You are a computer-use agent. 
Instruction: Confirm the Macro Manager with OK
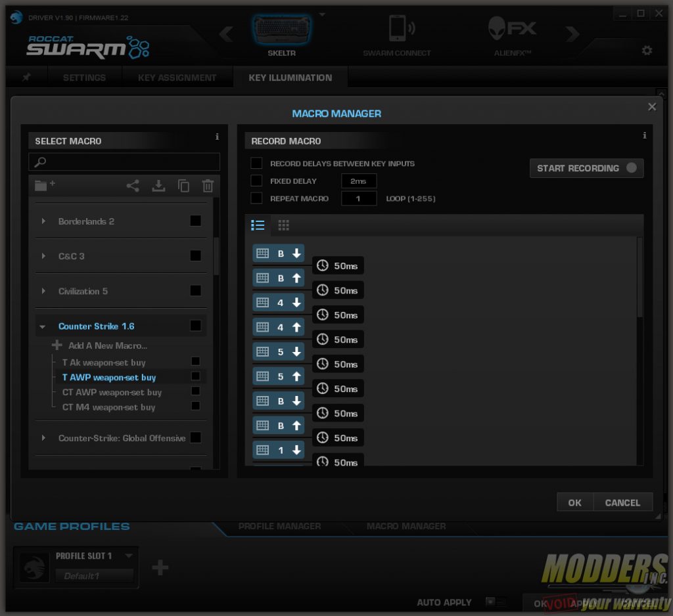click(574, 503)
